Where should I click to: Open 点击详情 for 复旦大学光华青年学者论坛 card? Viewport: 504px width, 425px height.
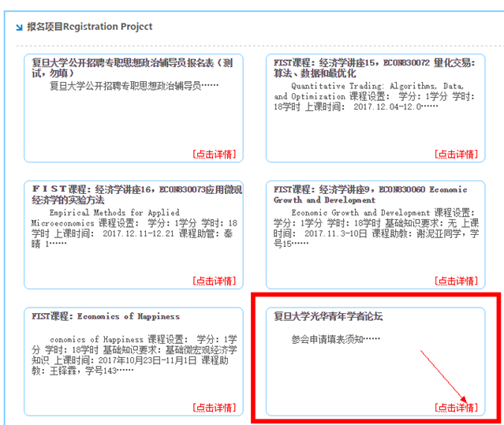tap(456, 408)
